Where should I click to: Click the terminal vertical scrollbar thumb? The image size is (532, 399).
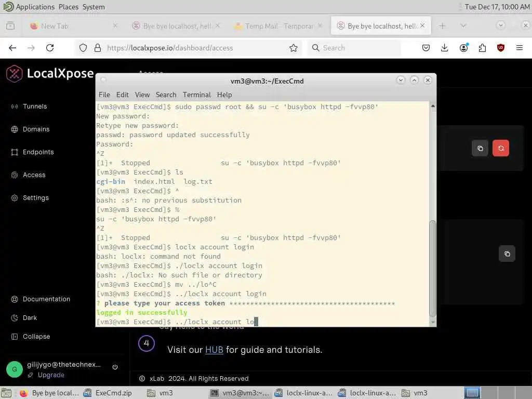(x=433, y=268)
